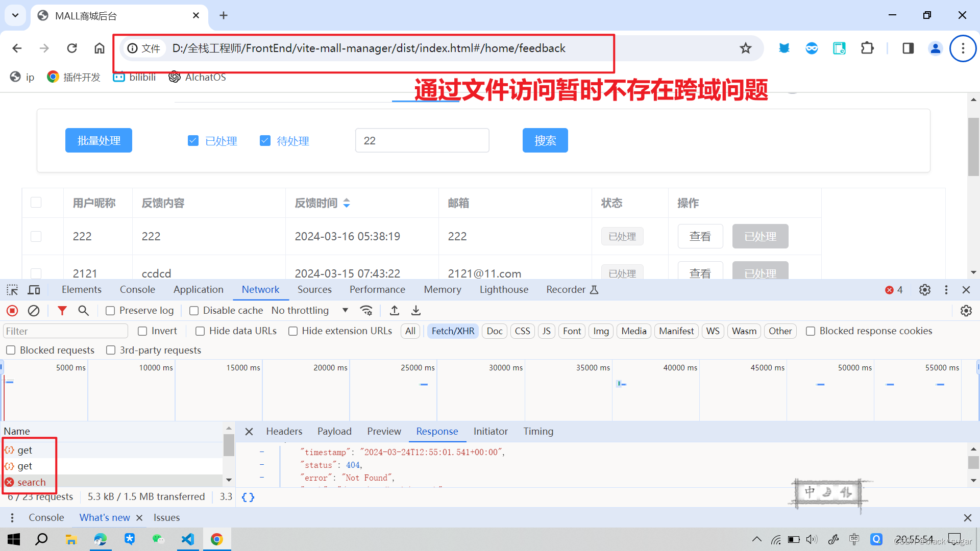Viewport: 980px width, 551px height.
Task: Click the 批量处理 button
Action: [99, 140]
